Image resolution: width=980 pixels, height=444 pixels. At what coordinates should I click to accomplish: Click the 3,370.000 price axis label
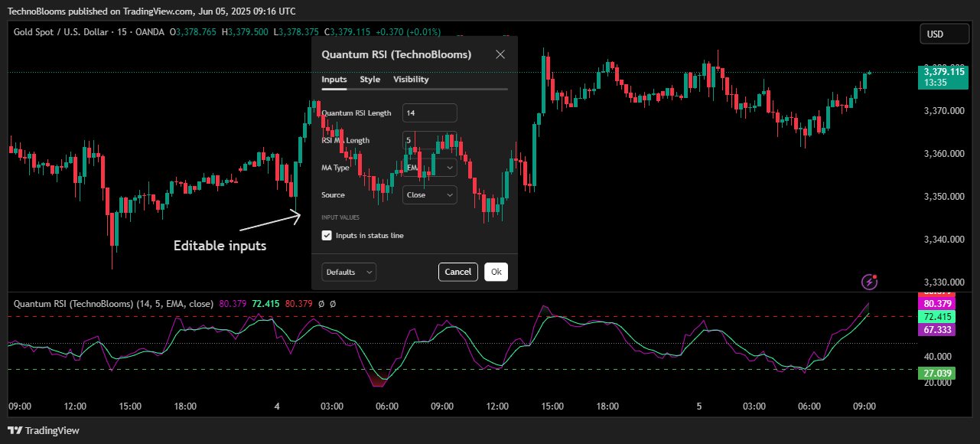pos(943,111)
